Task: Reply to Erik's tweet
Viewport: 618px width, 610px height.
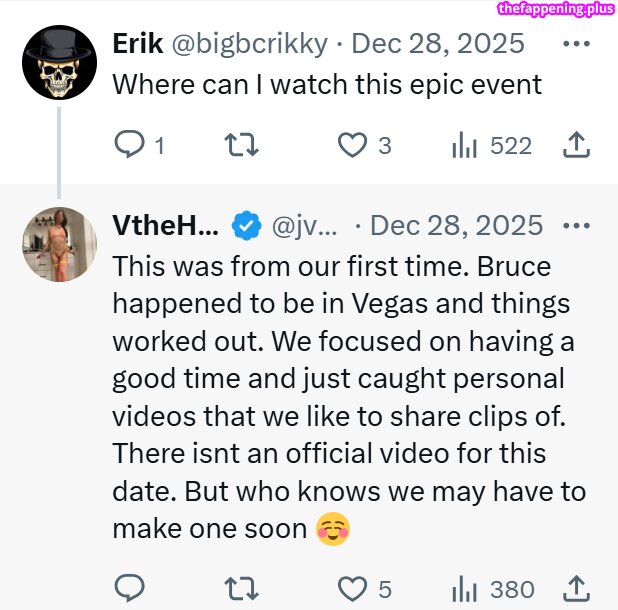Action: tap(130, 146)
